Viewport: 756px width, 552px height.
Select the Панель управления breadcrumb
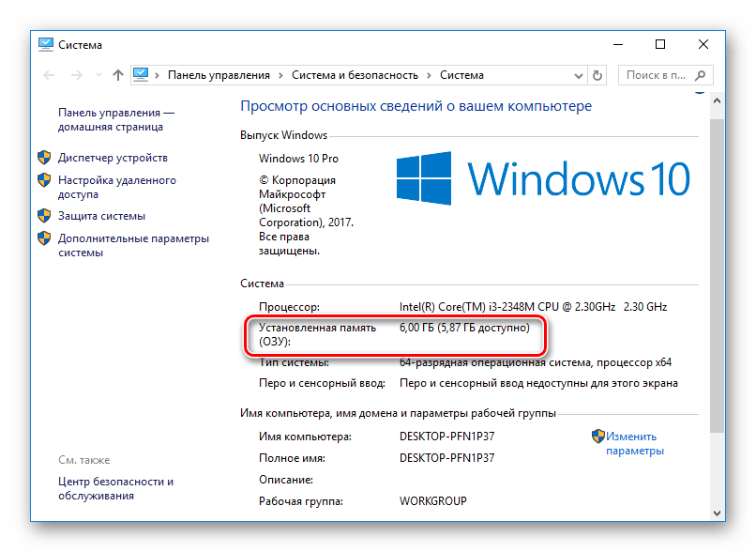click(219, 75)
